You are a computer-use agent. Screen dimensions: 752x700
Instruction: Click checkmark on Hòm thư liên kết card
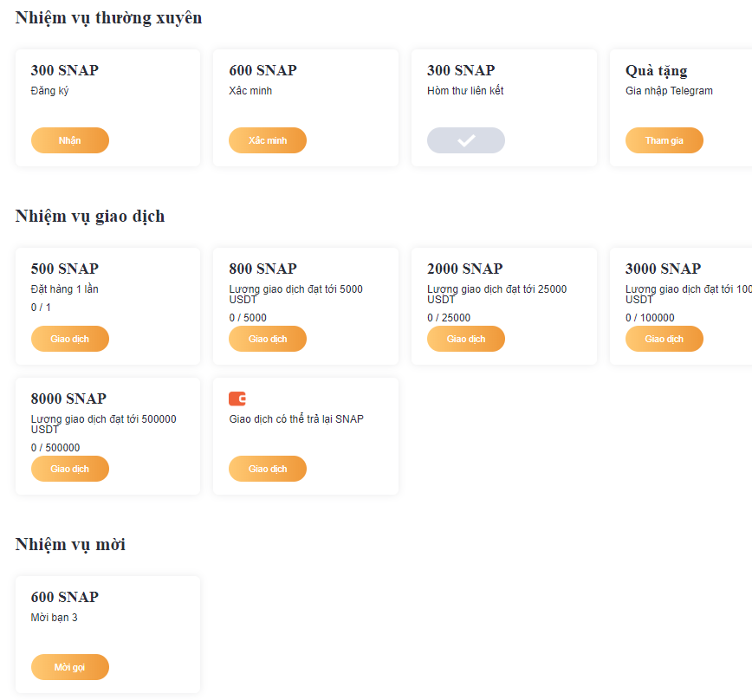[x=466, y=140]
